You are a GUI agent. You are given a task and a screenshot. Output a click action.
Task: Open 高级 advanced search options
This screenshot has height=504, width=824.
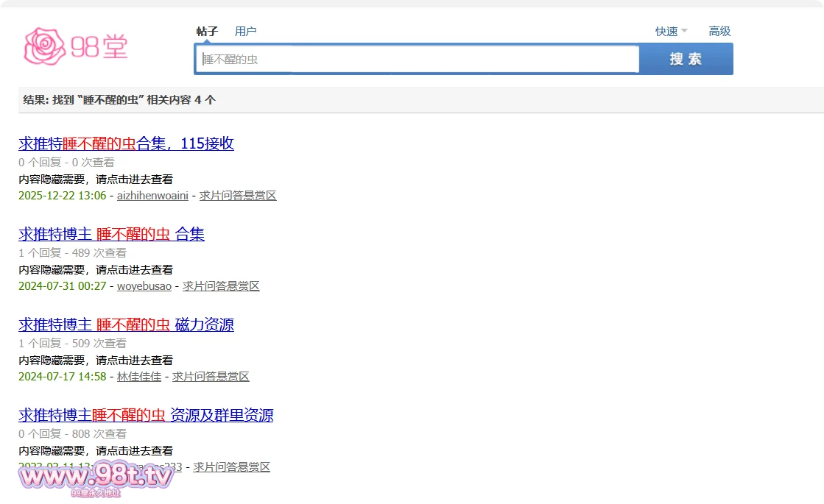(x=719, y=32)
